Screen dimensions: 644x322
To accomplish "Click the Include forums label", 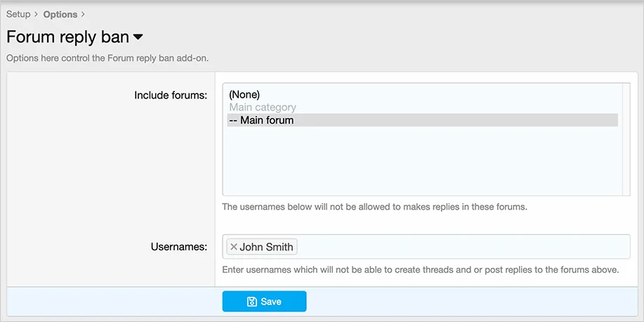I will pos(171,95).
